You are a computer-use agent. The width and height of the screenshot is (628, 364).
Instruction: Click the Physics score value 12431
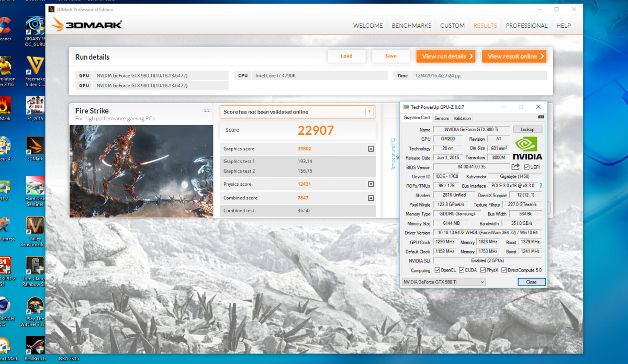tap(304, 184)
